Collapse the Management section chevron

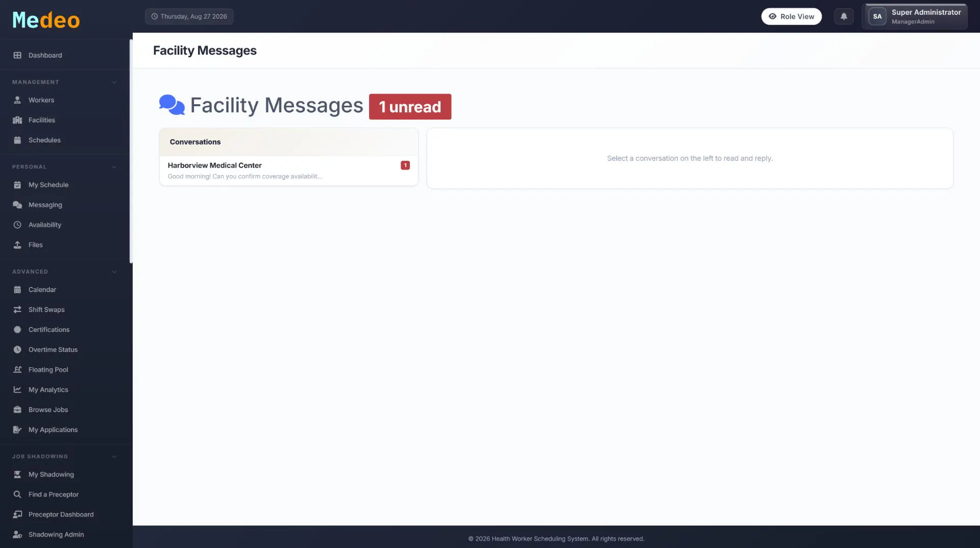tap(114, 82)
